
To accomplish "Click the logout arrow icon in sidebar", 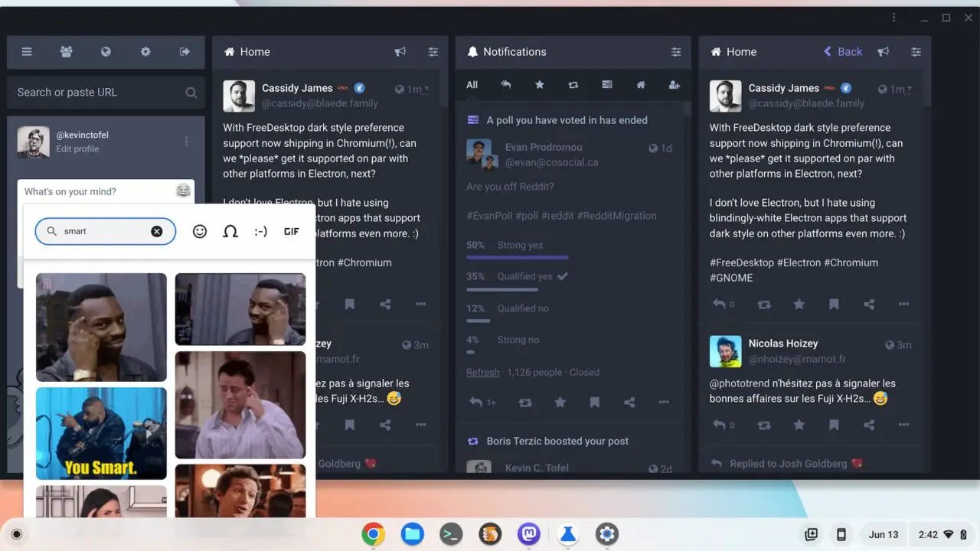I will pos(185,52).
